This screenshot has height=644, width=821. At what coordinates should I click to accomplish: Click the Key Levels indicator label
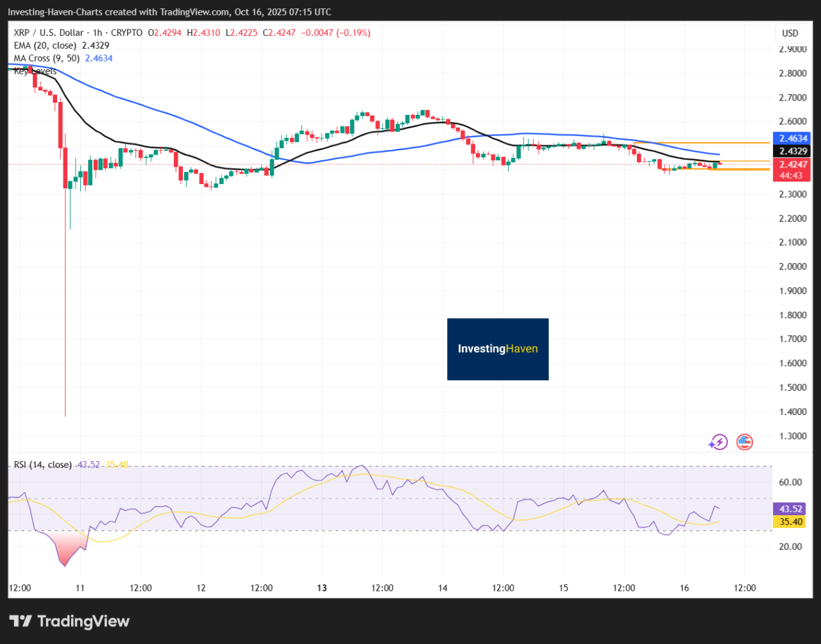click(x=35, y=71)
